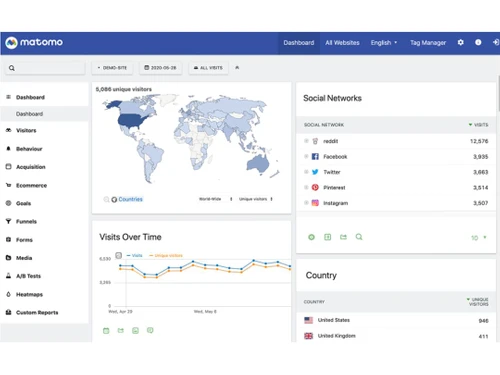Image resolution: width=500 pixels, height=375 pixels.
Task: Click the Behaviour bell icon
Action: [x=9, y=148]
